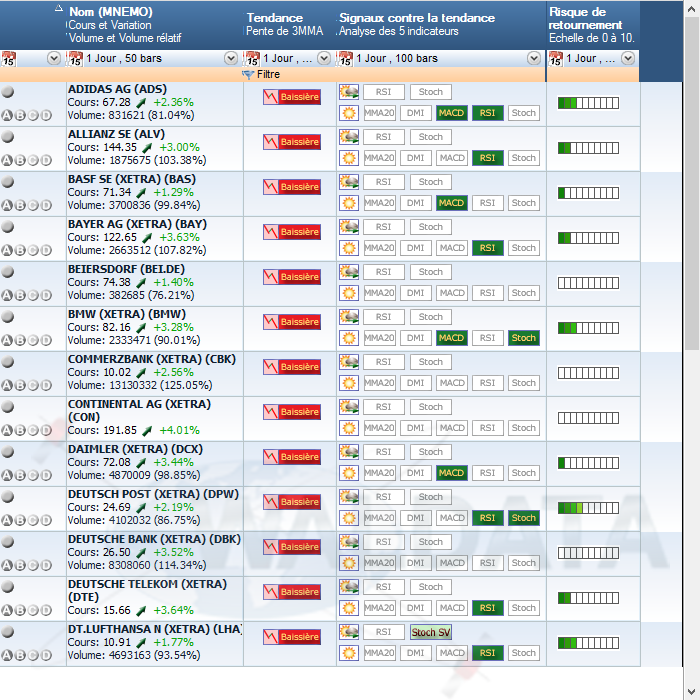The height and width of the screenshot is (700, 700).
Task: Click the C circle icon in BASF SE row
Action: pos(33,205)
